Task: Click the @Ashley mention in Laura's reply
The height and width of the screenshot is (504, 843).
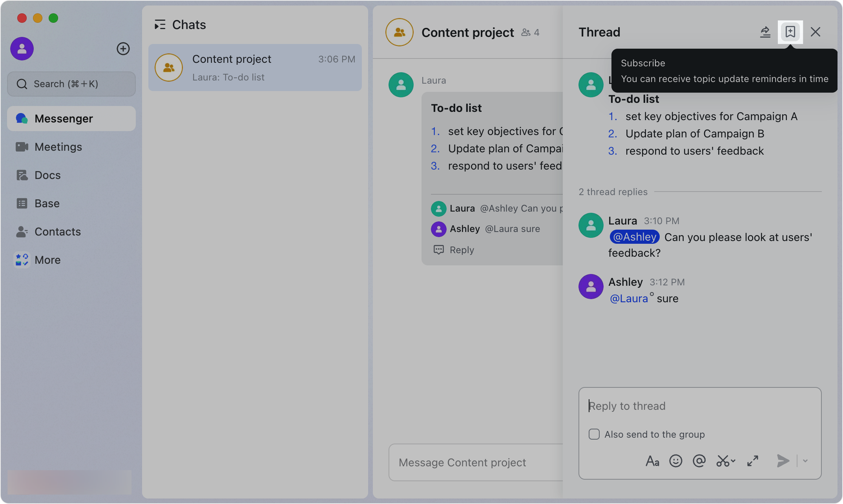Action: 634,237
